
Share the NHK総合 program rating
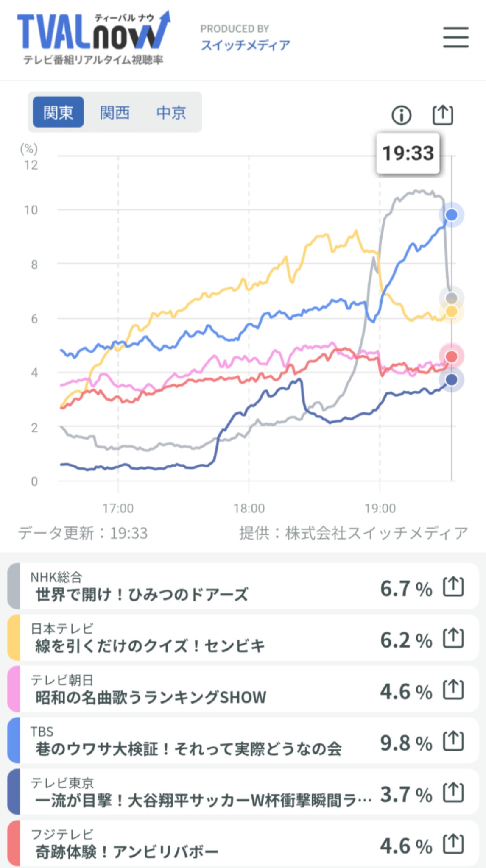(453, 587)
